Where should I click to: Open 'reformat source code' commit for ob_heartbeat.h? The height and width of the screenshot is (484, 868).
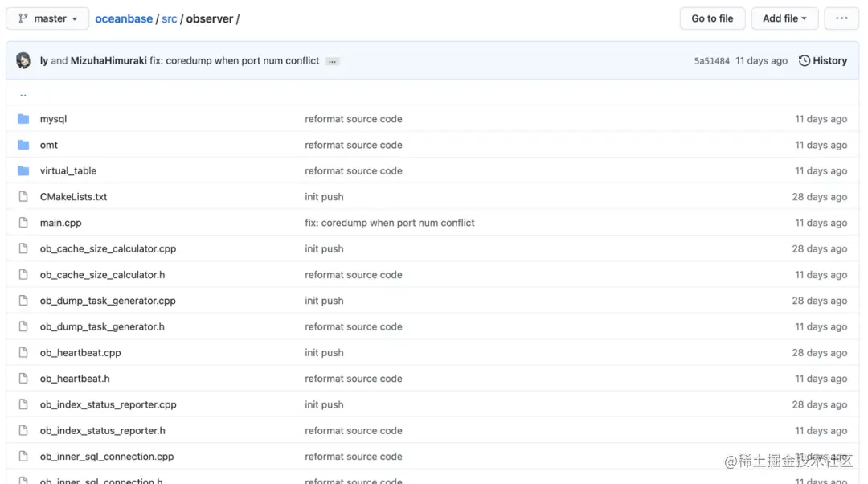coord(353,379)
